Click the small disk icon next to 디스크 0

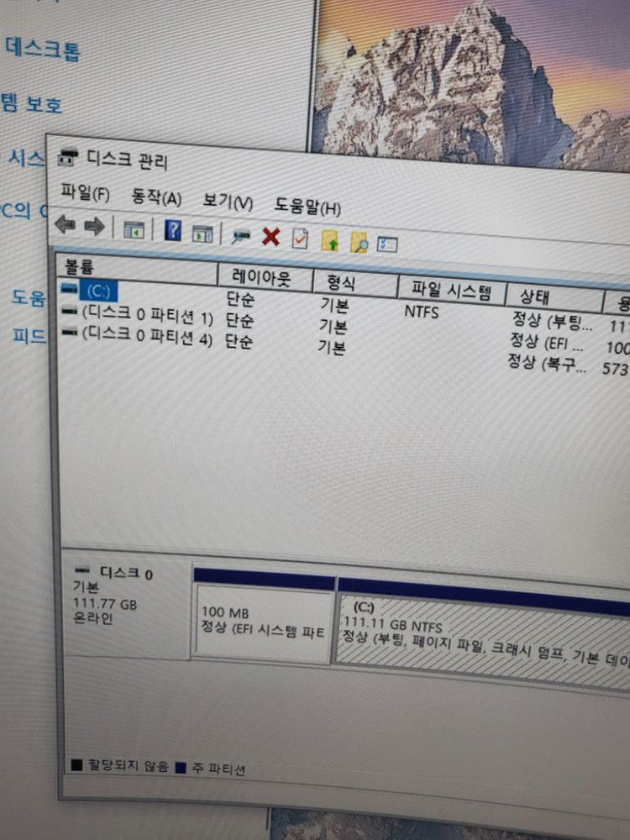pyautogui.click(x=82, y=570)
